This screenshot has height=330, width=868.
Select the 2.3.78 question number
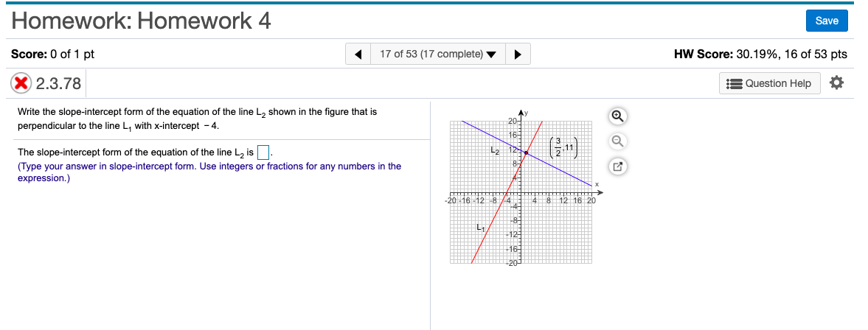58,83
